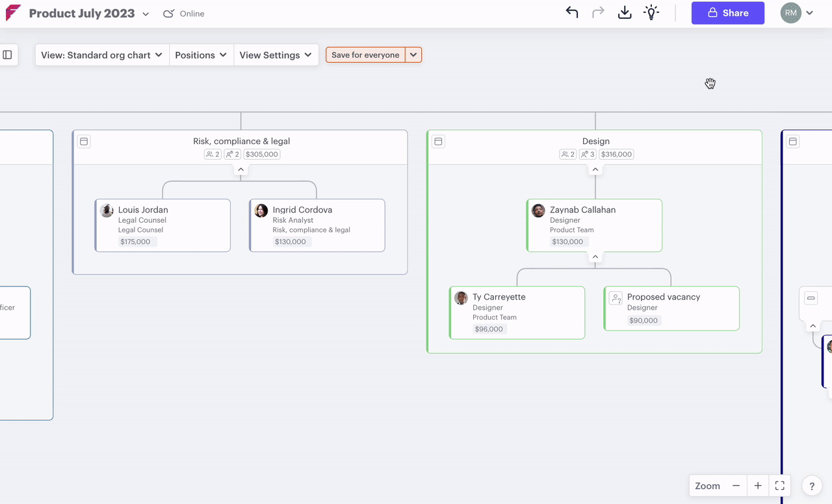Image resolution: width=832 pixels, height=504 pixels.
Task: Toggle the left sidebar panel icon
Action: point(8,55)
